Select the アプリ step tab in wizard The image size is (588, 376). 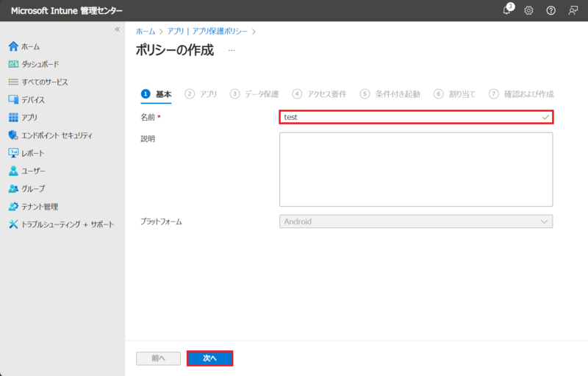(x=201, y=93)
